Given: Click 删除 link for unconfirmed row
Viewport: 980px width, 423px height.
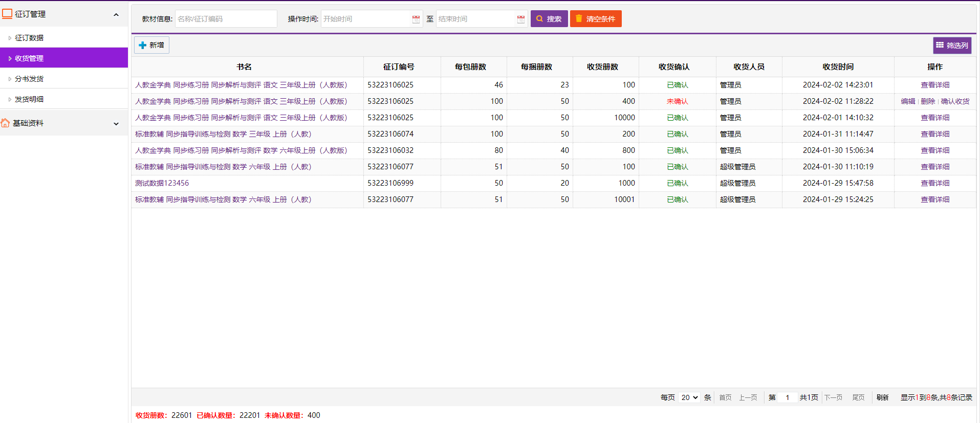Looking at the screenshot, I should (928, 101).
